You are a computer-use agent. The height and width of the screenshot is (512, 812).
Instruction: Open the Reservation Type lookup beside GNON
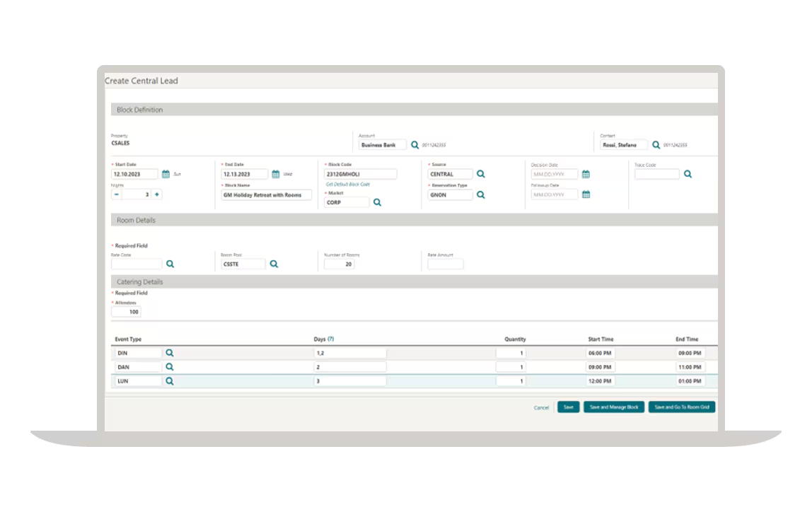[481, 194]
